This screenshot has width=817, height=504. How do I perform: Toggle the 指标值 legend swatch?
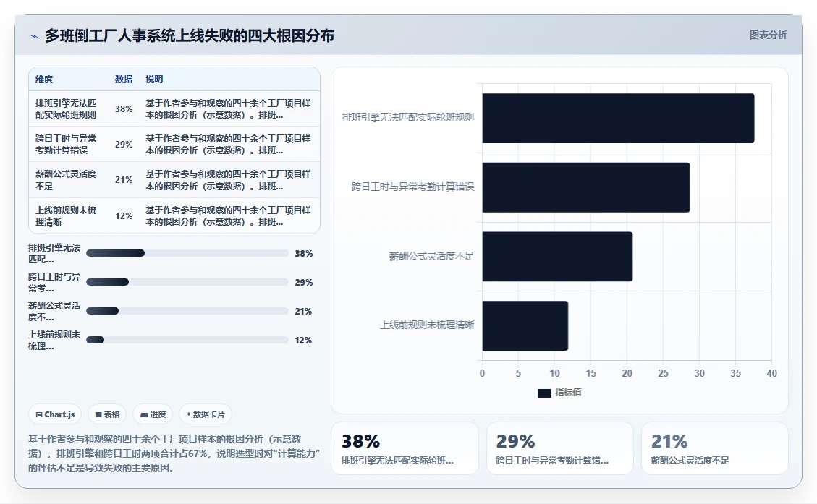tap(544, 393)
